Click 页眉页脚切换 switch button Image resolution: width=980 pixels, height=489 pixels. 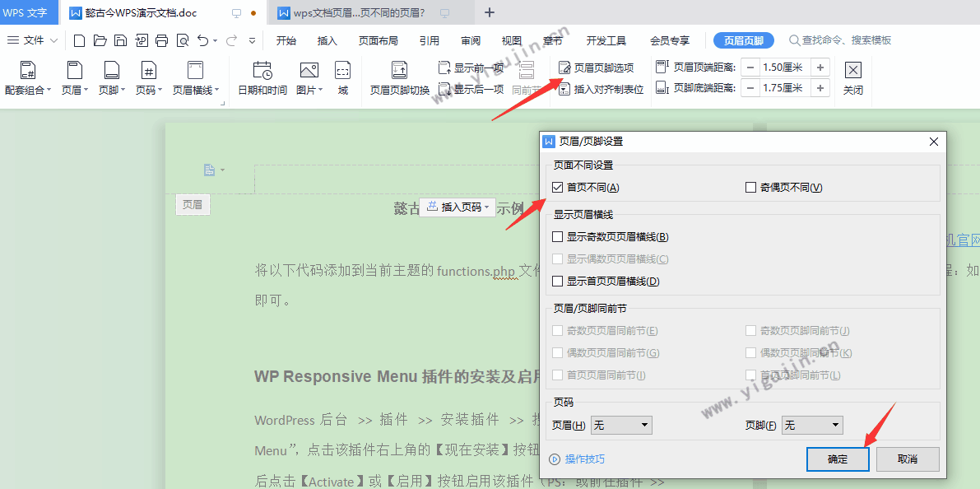[x=399, y=78]
